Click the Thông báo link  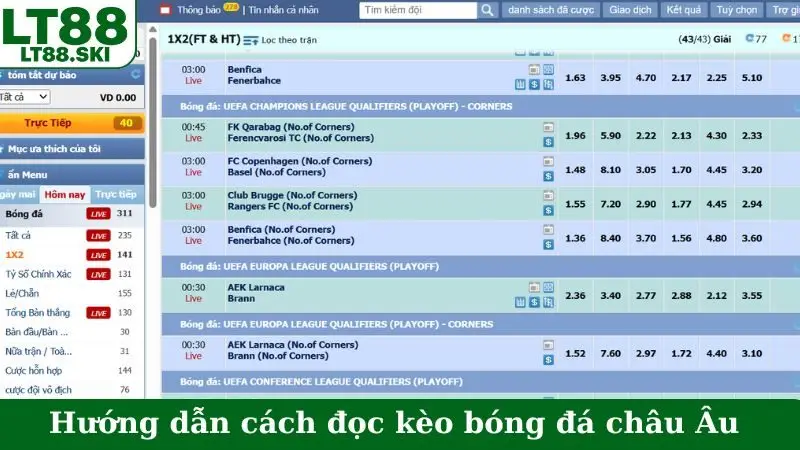[x=198, y=10]
